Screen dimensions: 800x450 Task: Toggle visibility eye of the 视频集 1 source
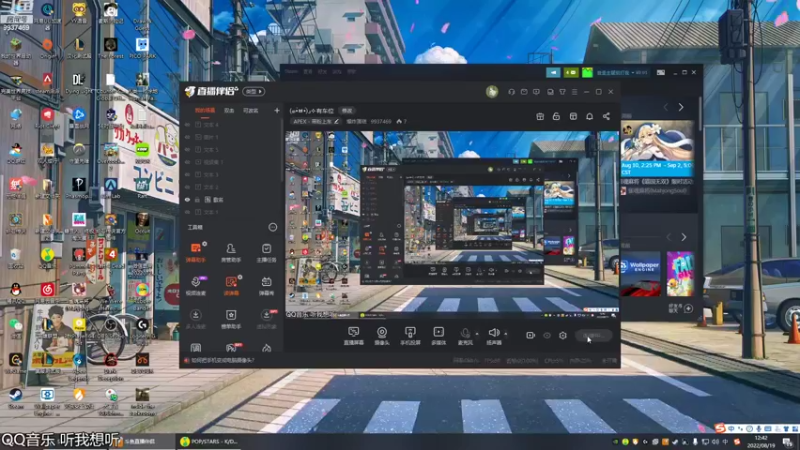187,162
